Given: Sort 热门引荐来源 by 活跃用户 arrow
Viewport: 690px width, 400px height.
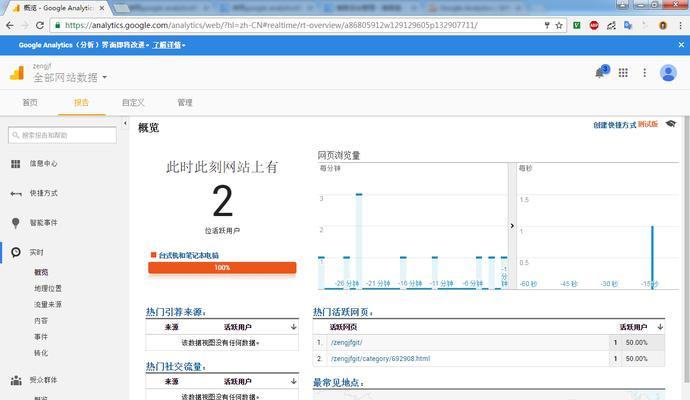Looking at the screenshot, I should [294, 327].
